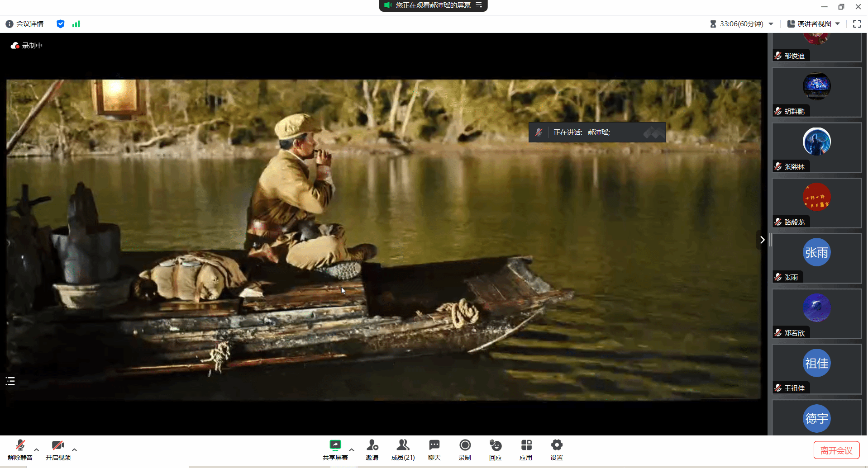Click the red 离开会议 button
Image resolution: width=868 pixels, height=468 pixels.
(x=836, y=450)
